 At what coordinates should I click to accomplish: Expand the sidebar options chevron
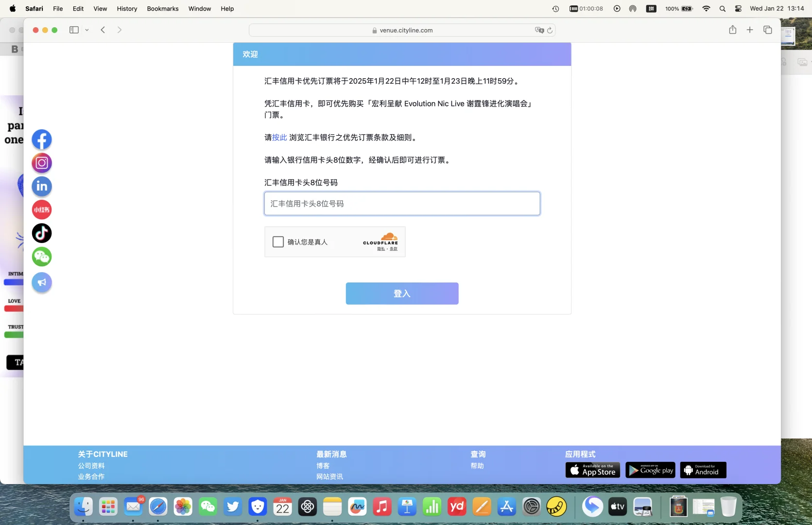point(87,30)
